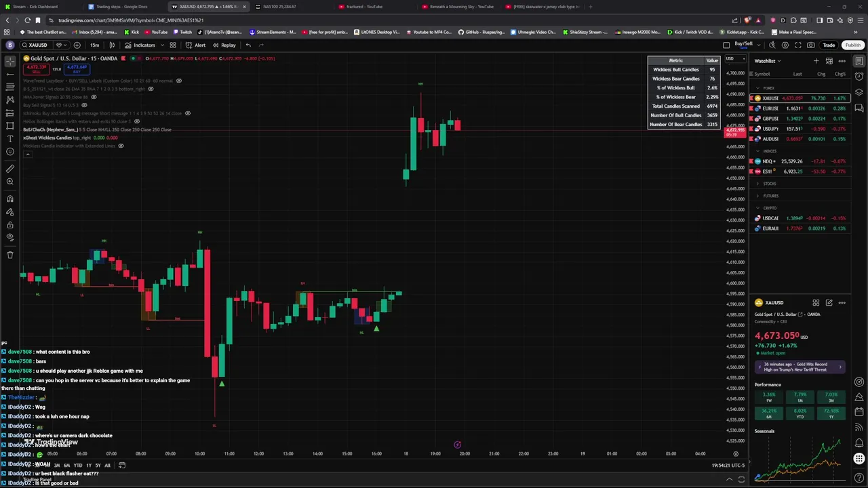Open the object tree layers panel
Screen dimensions: 868x488
pos(859,92)
